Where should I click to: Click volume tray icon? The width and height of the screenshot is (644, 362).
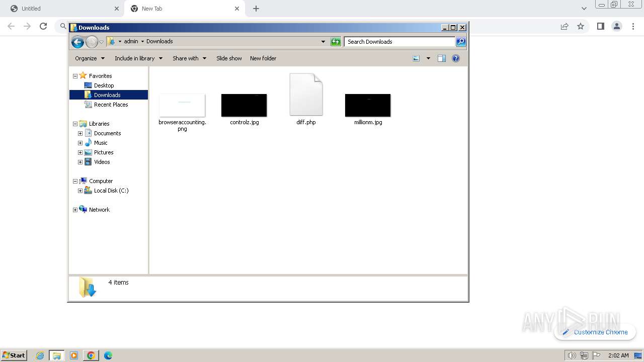click(572, 355)
